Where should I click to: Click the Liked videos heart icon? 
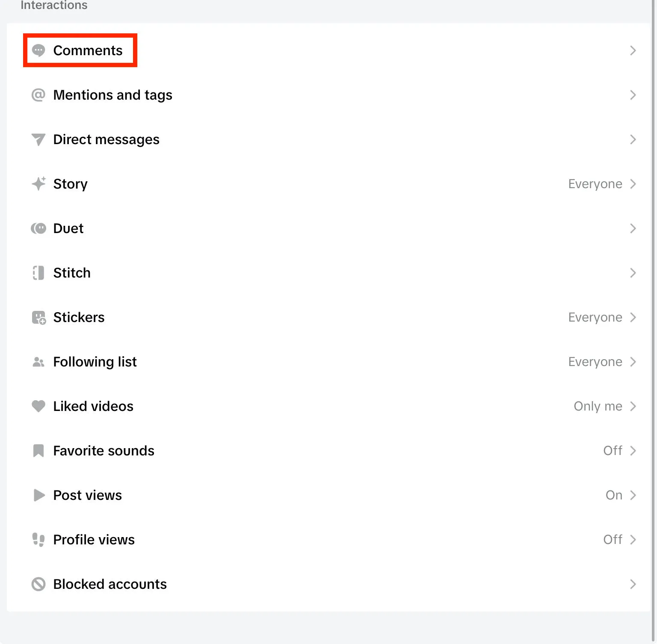pyautogui.click(x=38, y=406)
